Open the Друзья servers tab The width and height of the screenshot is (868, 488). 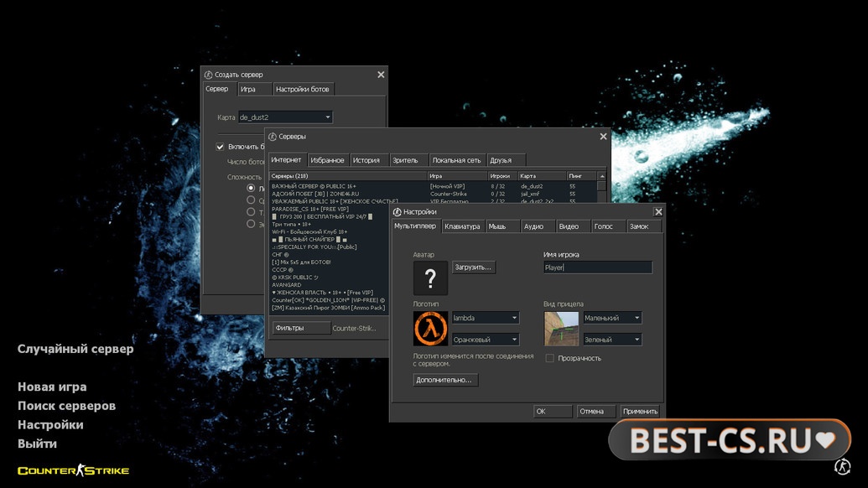pyautogui.click(x=506, y=160)
